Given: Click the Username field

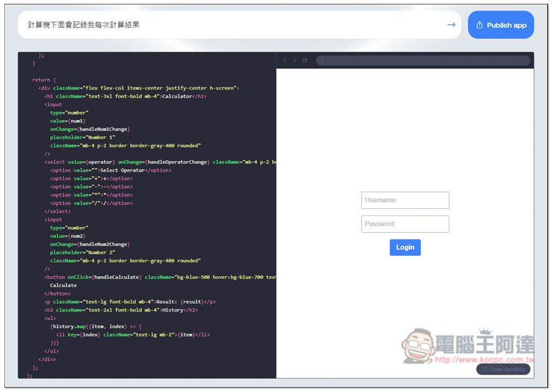Looking at the screenshot, I should (x=405, y=200).
